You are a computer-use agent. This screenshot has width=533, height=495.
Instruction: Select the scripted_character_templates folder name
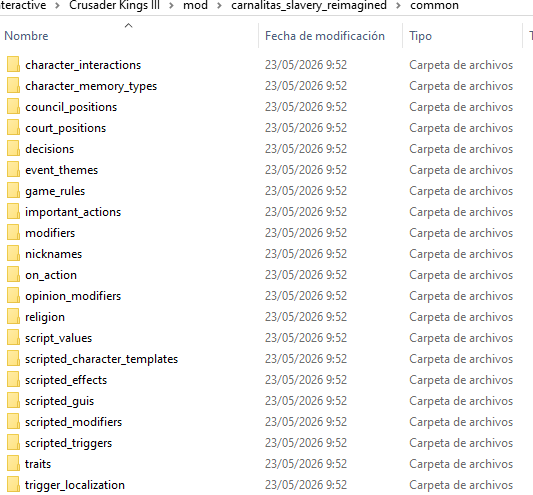pos(101,359)
